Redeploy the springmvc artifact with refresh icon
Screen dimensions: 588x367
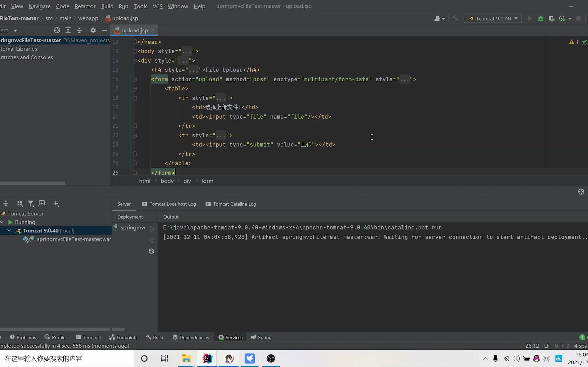pos(151,251)
